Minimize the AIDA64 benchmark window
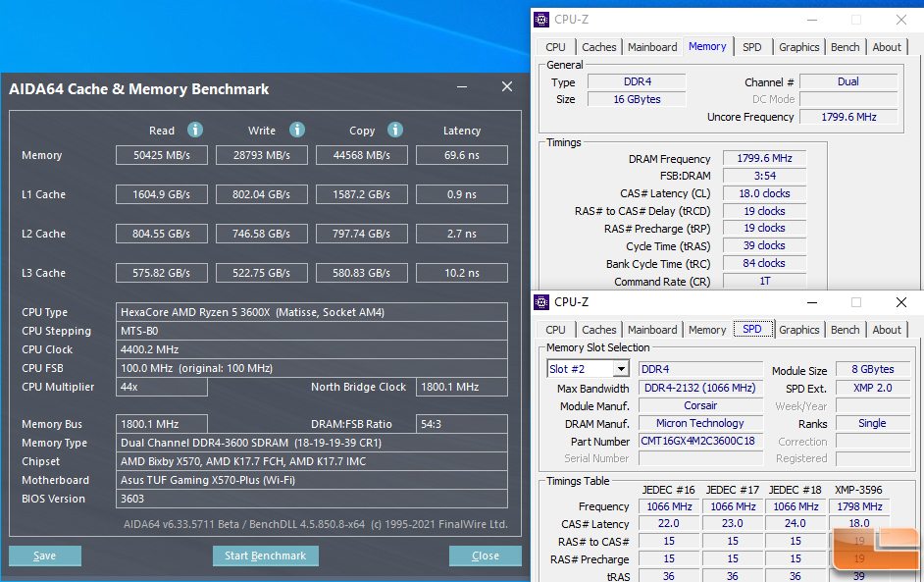Screen dimensions: 924x582 coord(462,86)
